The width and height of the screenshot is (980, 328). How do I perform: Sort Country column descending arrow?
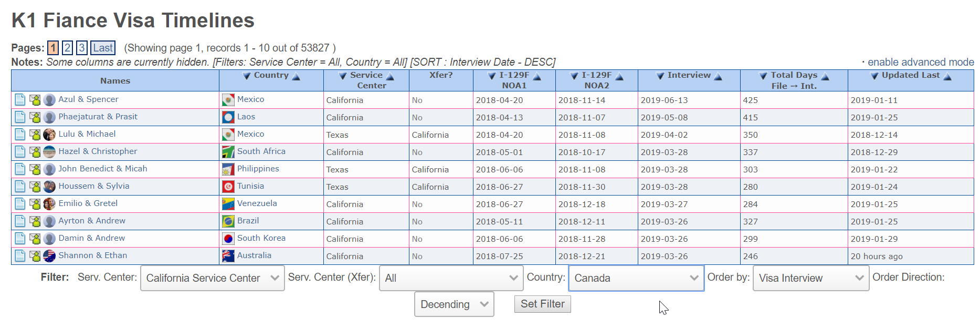(247, 76)
